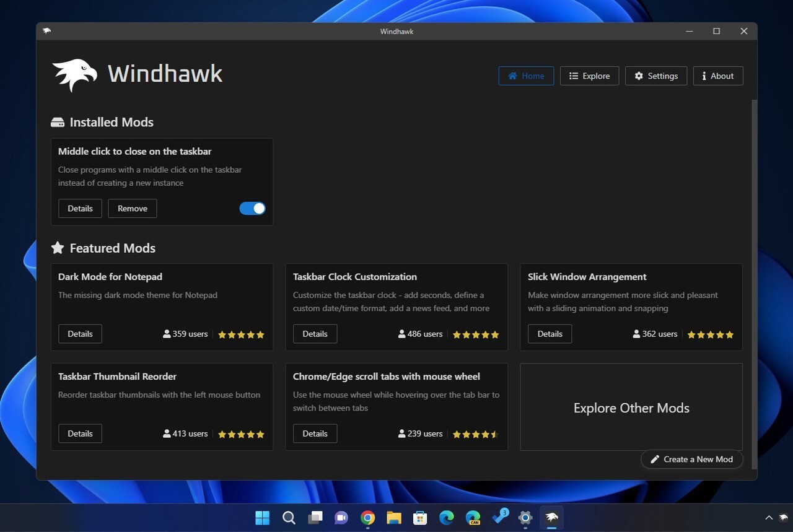Disable the Middle click to close mod
The height and width of the screenshot is (532, 793).
coord(252,208)
